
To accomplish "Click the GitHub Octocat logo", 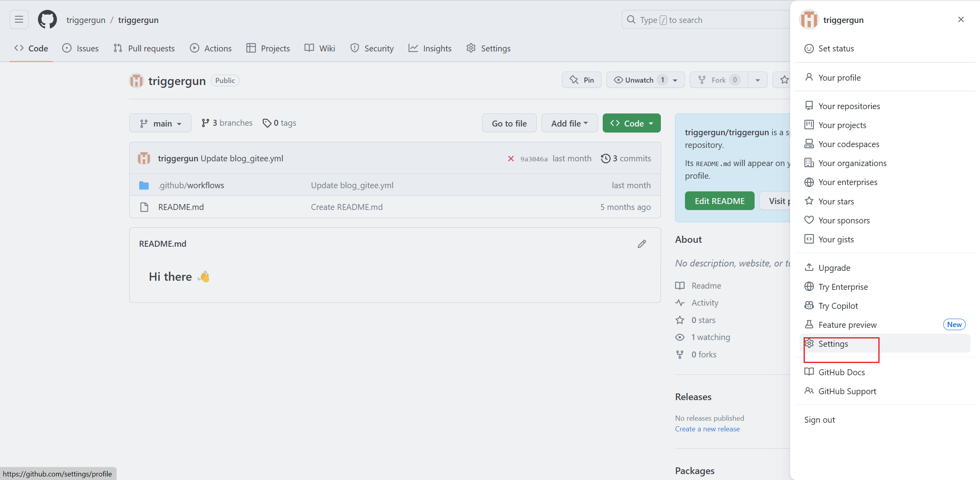I will click(x=47, y=19).
